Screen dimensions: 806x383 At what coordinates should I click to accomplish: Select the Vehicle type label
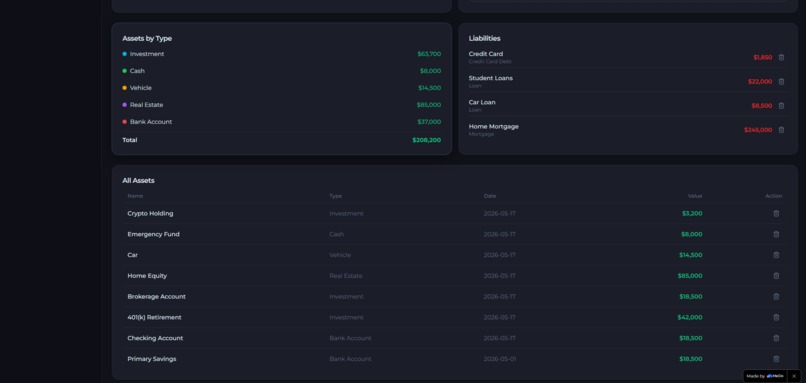point(141,88)
